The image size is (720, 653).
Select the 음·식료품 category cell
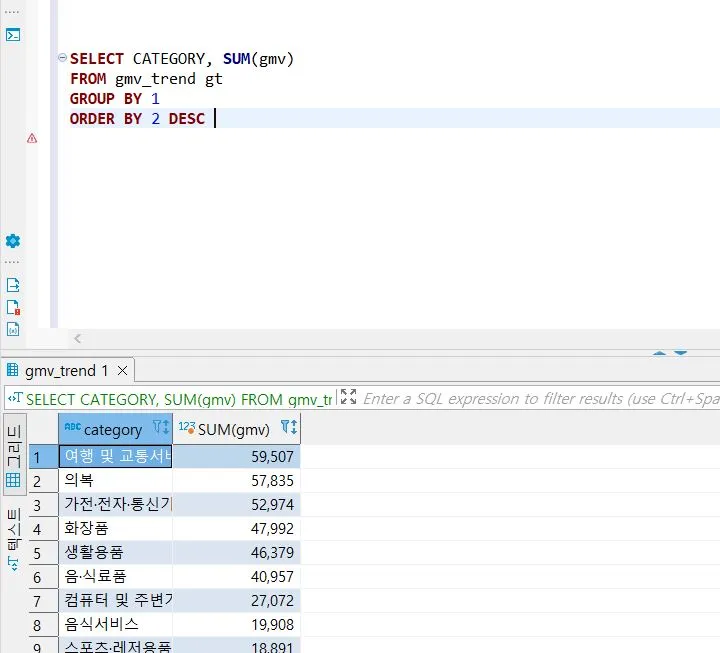[x=116, y=576]
